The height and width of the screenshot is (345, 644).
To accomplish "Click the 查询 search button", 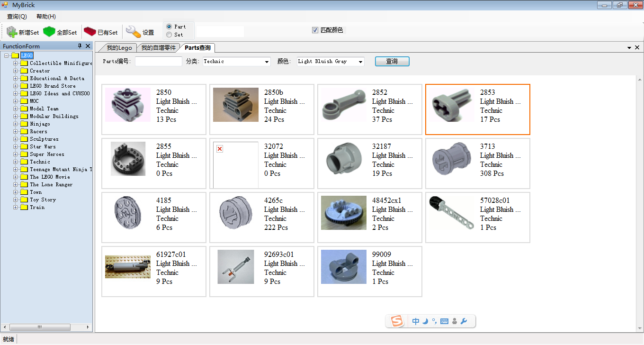I will [392, 62].
